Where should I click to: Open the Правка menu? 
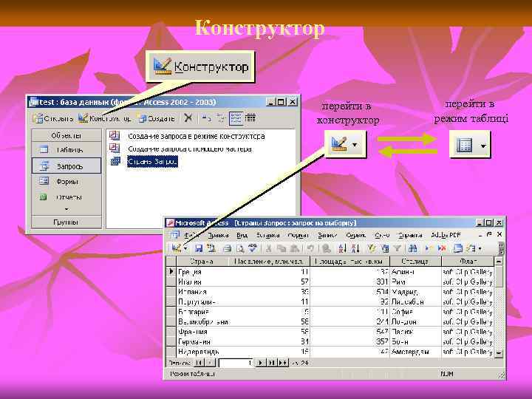[218, 235]
